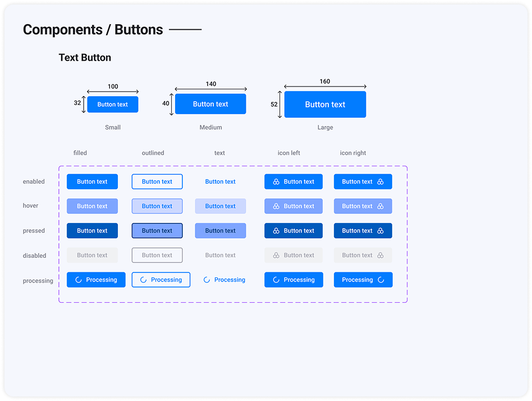Click the 'filled' column label
Screen dimensions: 532x401
point(80,153)
